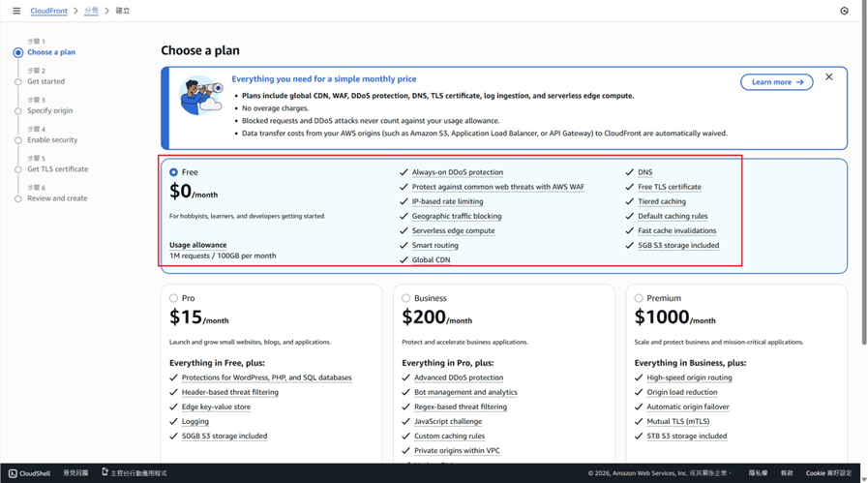Open Cookie preferences in the footer
The width and height of the screenshot is (868, 483).
coord(828,473)
